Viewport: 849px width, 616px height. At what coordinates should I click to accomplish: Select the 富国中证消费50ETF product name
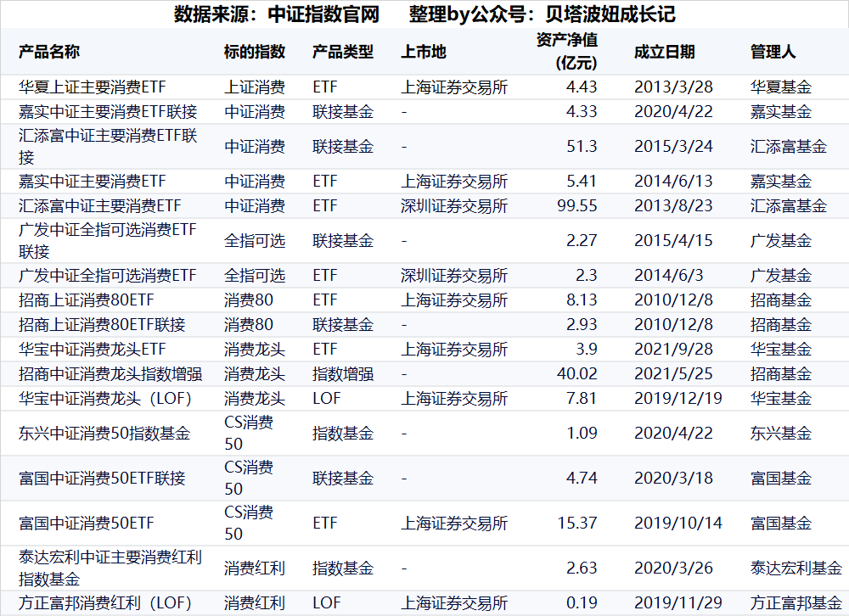pos(86,523)
